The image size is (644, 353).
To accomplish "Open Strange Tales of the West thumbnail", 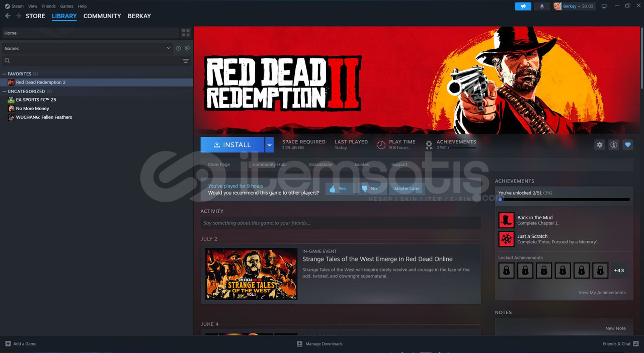I will tap(251, 274).
